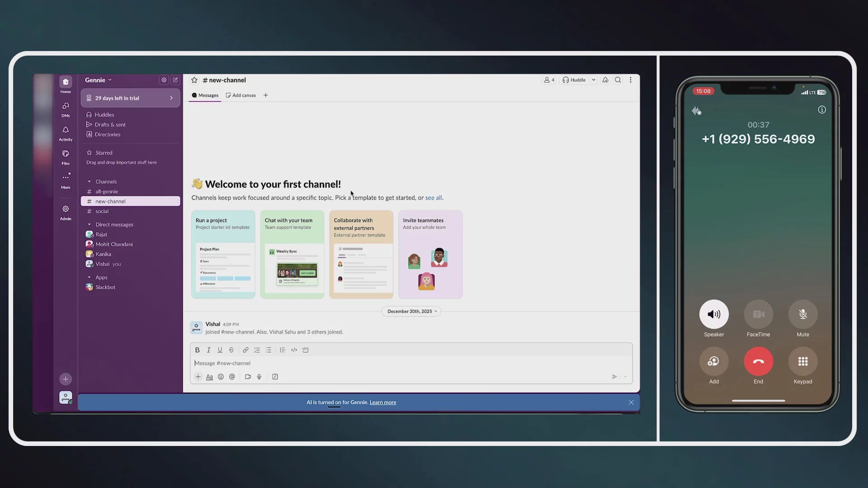Click the Learn more link in banner

(x=382, y=402)
